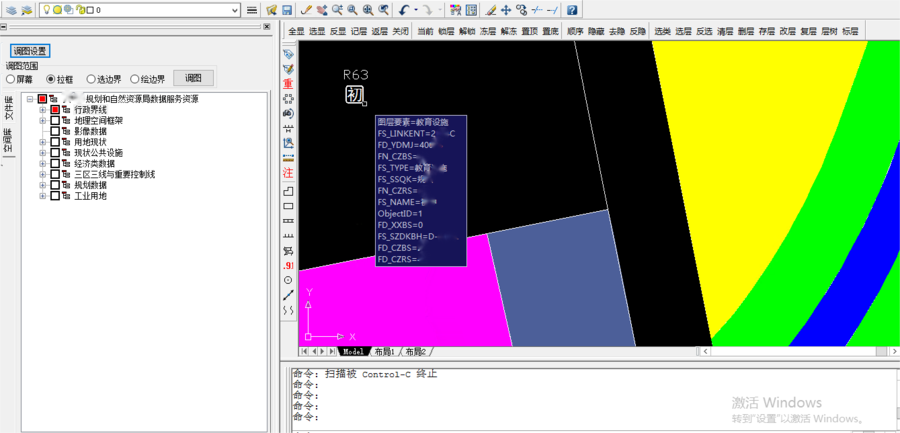Enable the 工业用地 layer checkbox
Viewport: 900px width, 433px height.
tap(56, 196)
